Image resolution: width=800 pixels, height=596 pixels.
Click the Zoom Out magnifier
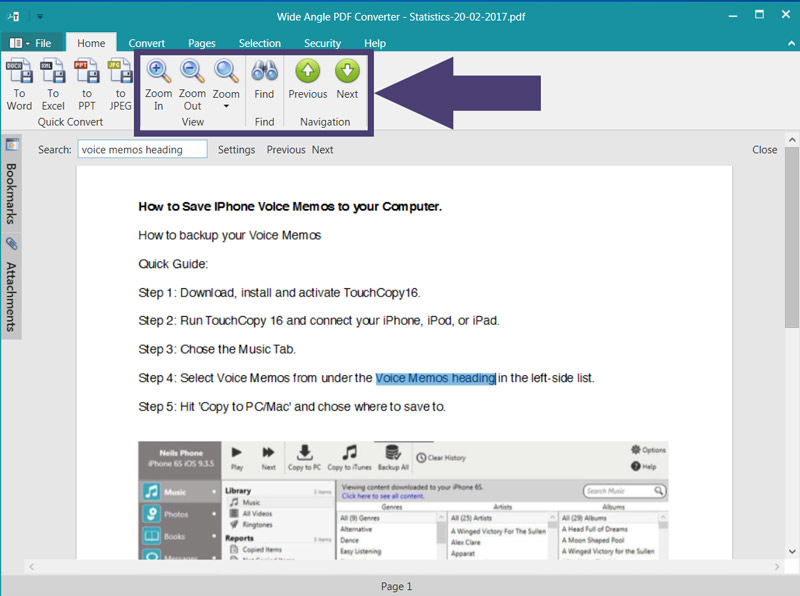click(192, 85)
